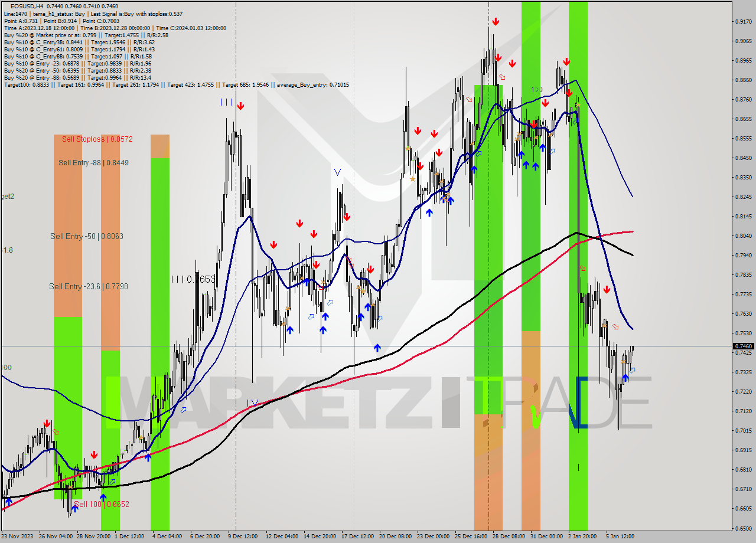This screenshot has width=756, height=543.
Task: Click the '25 Dec 16:00' time axis label
Action: coord(471,537)
